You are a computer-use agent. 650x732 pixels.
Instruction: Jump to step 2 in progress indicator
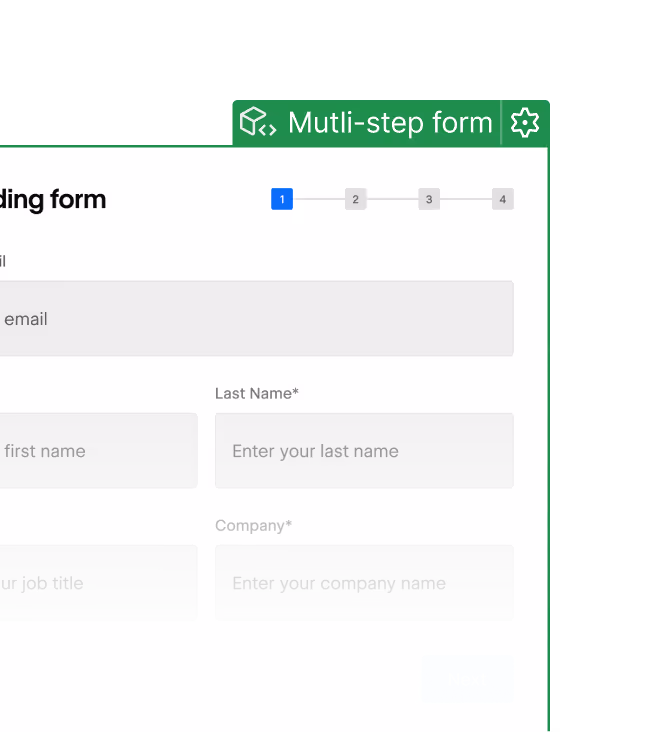(x=355, y=199)
